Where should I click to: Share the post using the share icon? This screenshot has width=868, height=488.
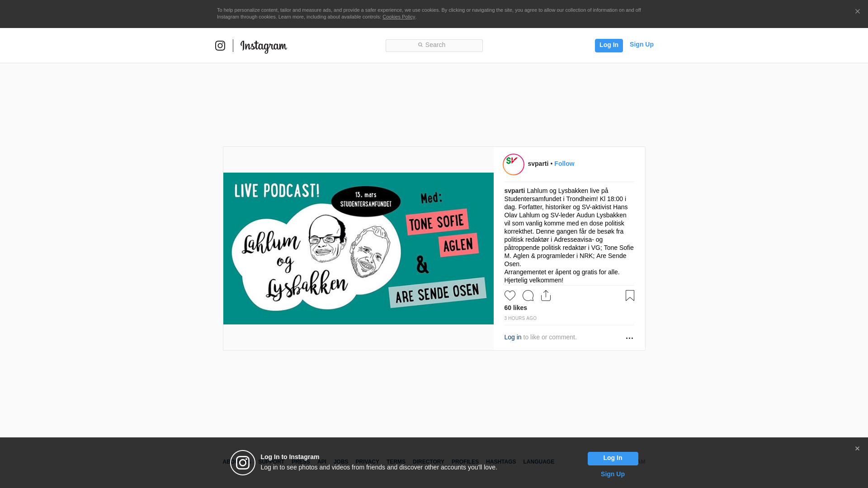point(546,296)
